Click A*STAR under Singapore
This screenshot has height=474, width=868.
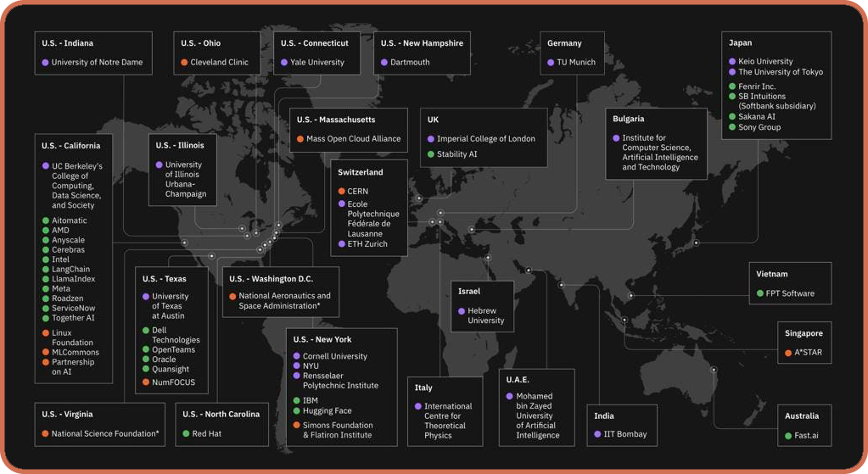click(x=809, y=353)
